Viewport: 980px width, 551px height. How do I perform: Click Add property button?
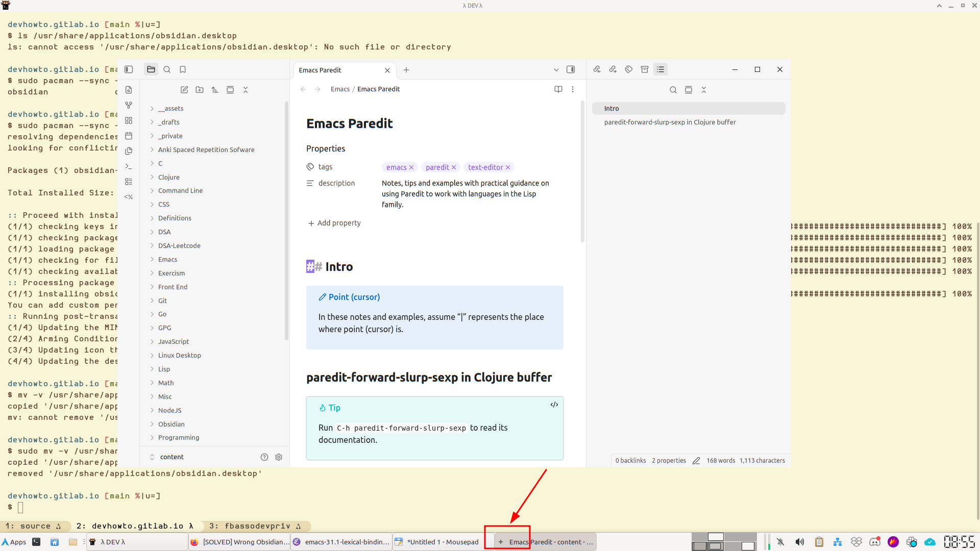coord(334,223)
